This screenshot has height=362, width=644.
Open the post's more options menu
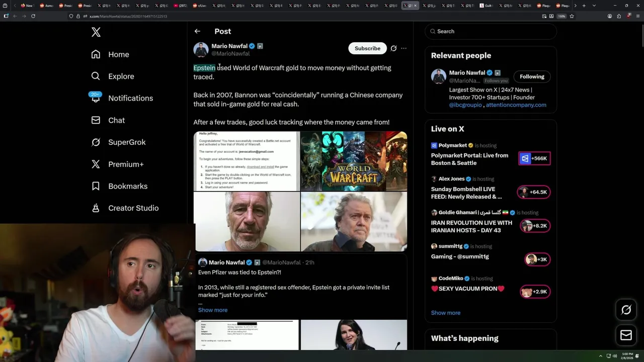[404, 48]
